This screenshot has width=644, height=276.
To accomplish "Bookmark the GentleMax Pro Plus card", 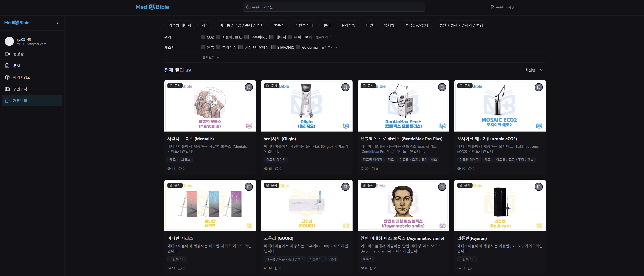I will point(442,87).
